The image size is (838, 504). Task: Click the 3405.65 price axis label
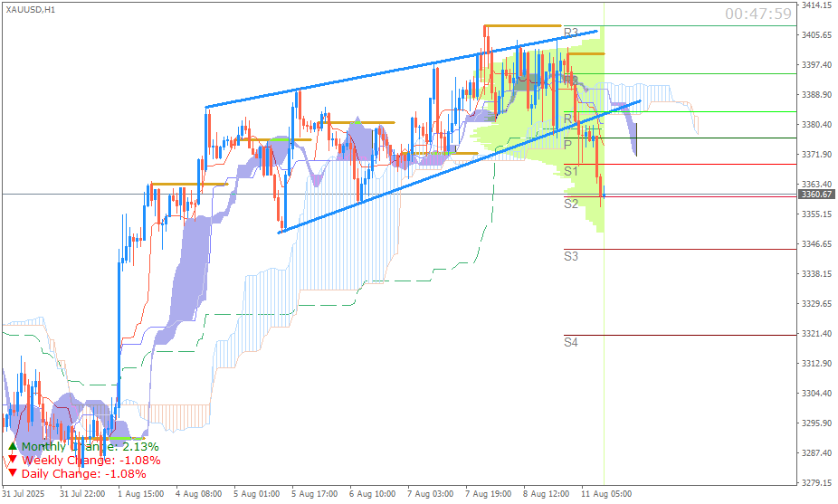816,34
